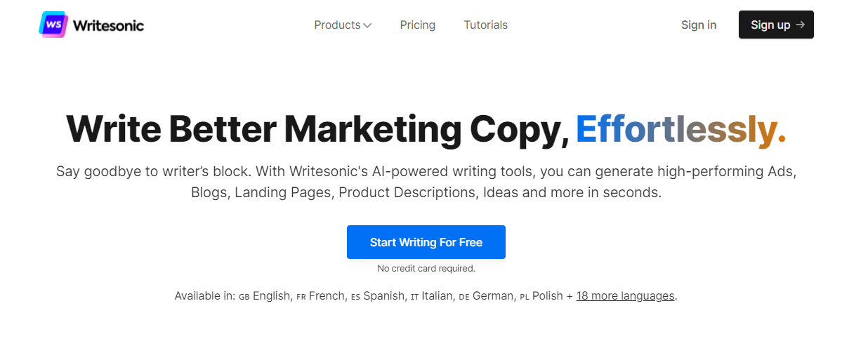Expand the chevron arrow beside Products

(367, 26)
